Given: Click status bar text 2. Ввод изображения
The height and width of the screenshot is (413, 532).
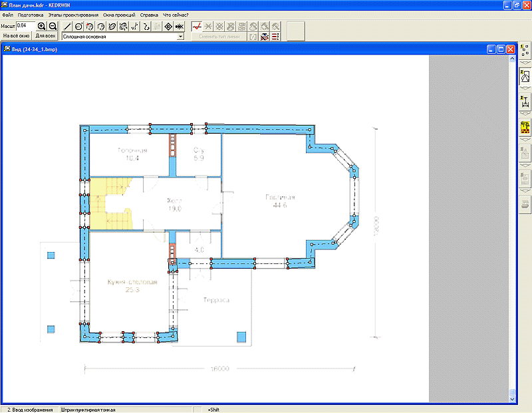Looking at the screenshot, I should coord(30,410).
